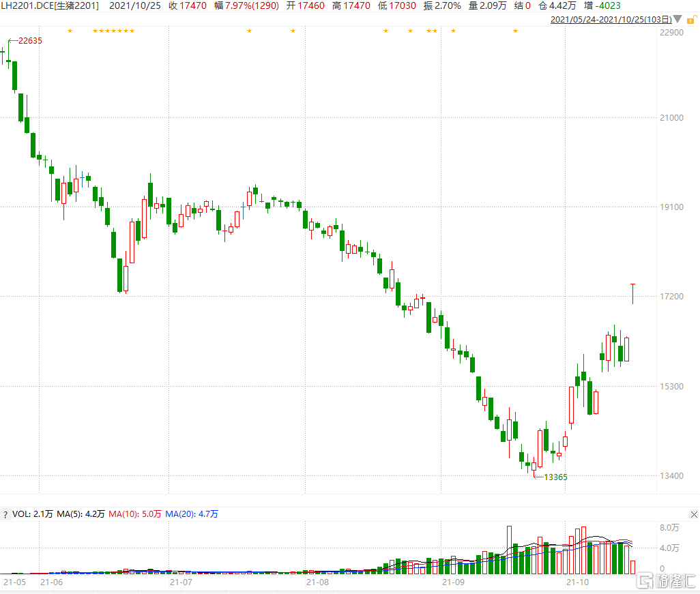Click the 17200 price axis label
700x594 pixels.
click(x=671, y=297)
